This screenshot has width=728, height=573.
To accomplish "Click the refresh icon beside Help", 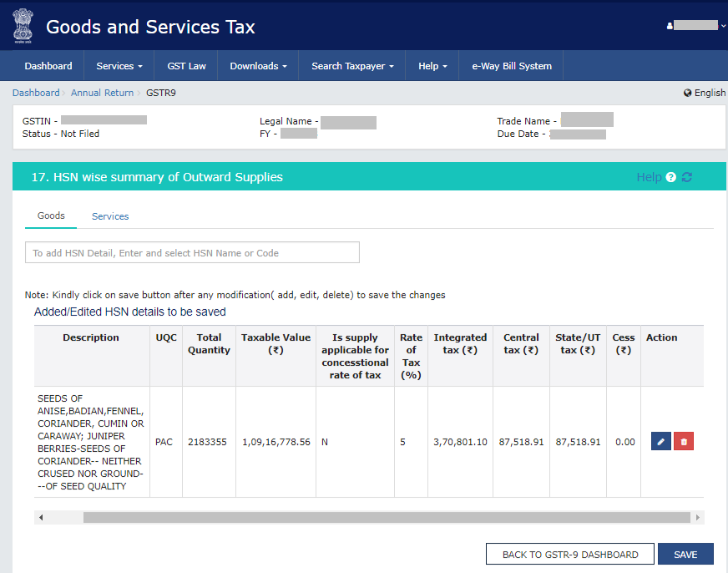I will pyautogui.click(x=687, y=177).
